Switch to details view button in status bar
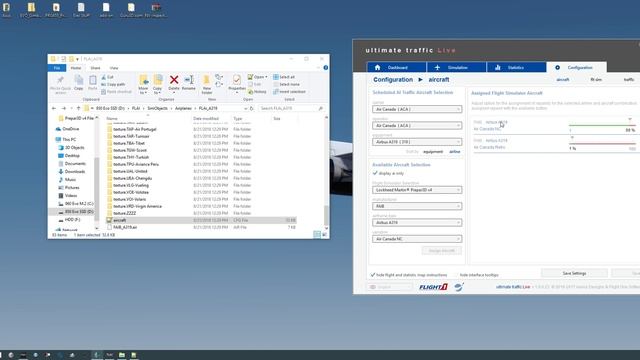The image size is (640, 360). point(317,234)
